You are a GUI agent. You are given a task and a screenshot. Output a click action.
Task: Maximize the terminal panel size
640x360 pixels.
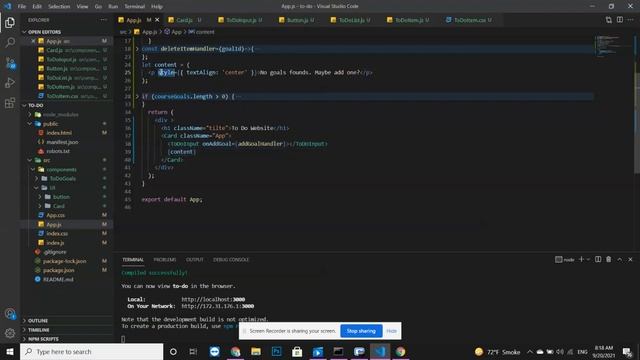coord(620,260)
